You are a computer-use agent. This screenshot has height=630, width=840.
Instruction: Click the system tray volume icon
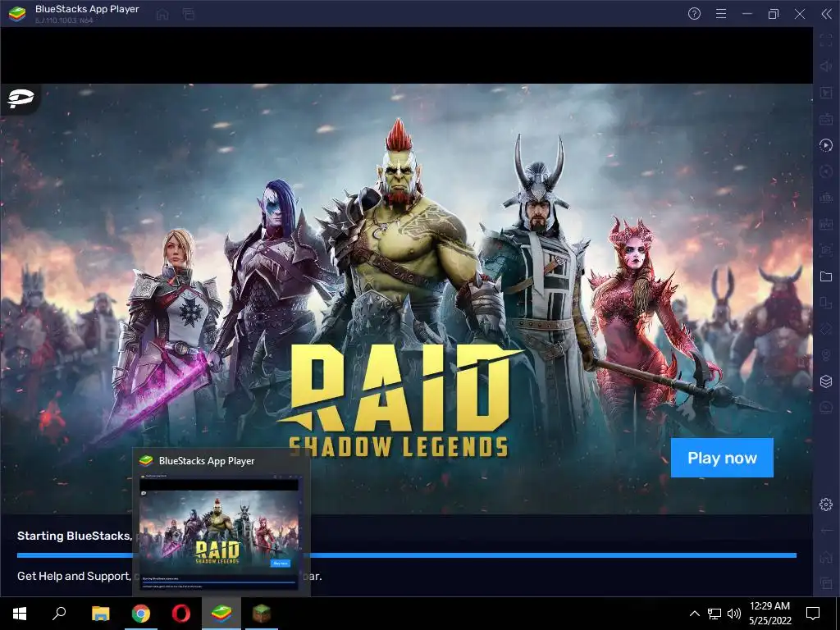(x=734, y=614)
